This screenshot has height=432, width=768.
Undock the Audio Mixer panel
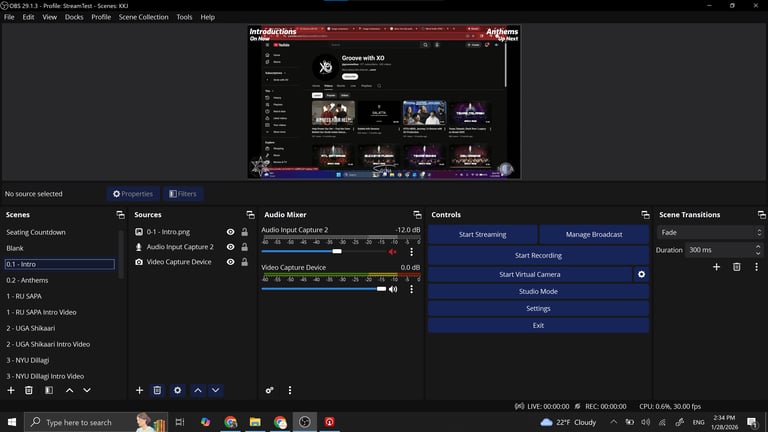[417, 215]
